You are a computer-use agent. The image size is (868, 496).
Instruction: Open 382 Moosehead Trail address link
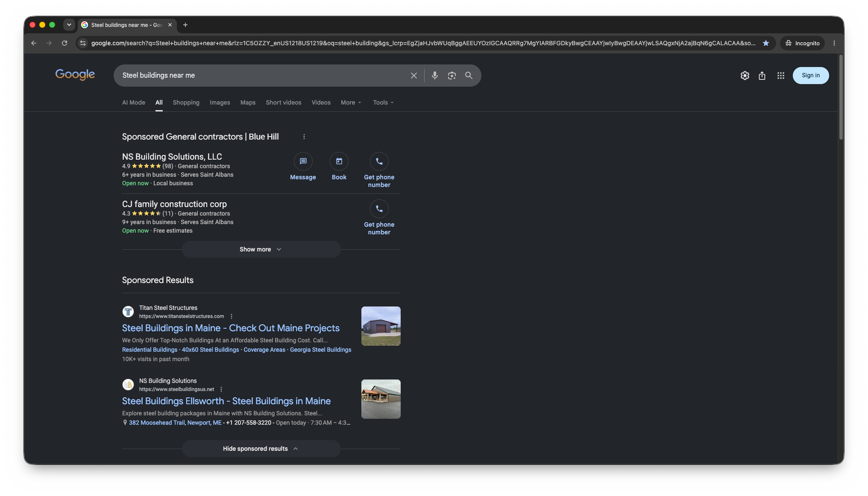click(175, 423)
